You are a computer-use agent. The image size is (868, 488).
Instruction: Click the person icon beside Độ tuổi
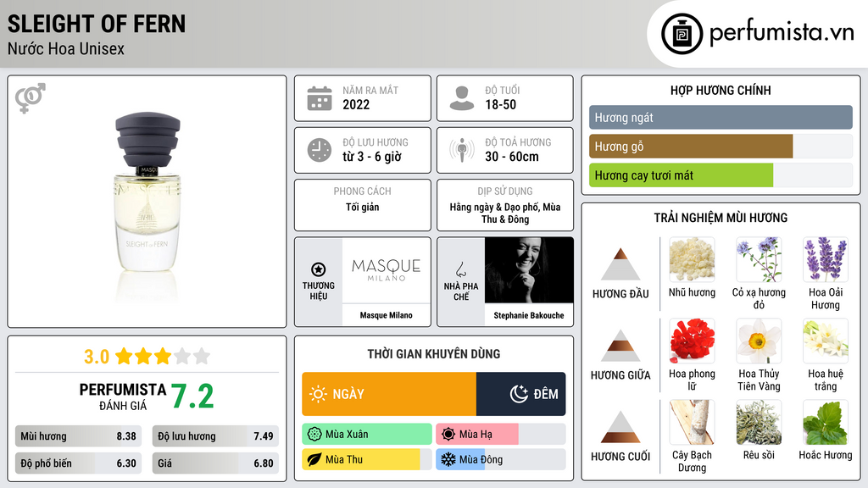click(462, 98)
